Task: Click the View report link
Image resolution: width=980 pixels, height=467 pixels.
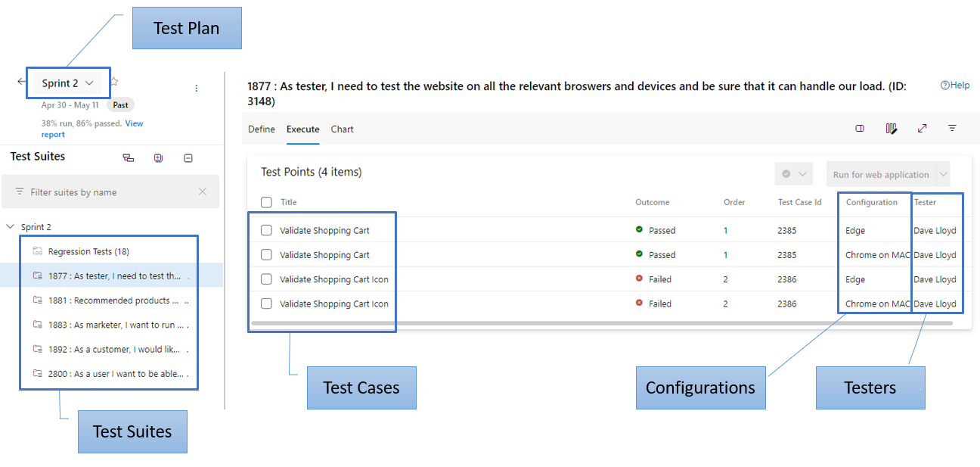Action: pos(133,123)
